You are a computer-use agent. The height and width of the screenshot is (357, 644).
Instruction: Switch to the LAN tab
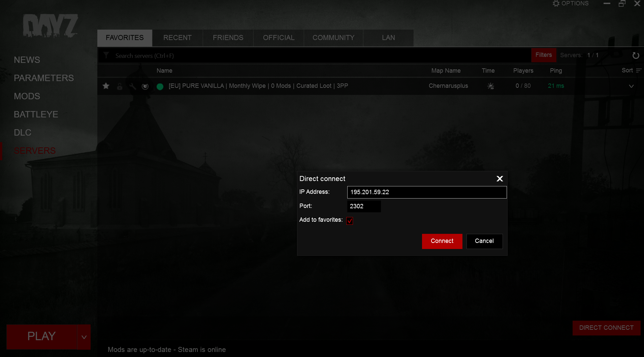coord(388,38)
